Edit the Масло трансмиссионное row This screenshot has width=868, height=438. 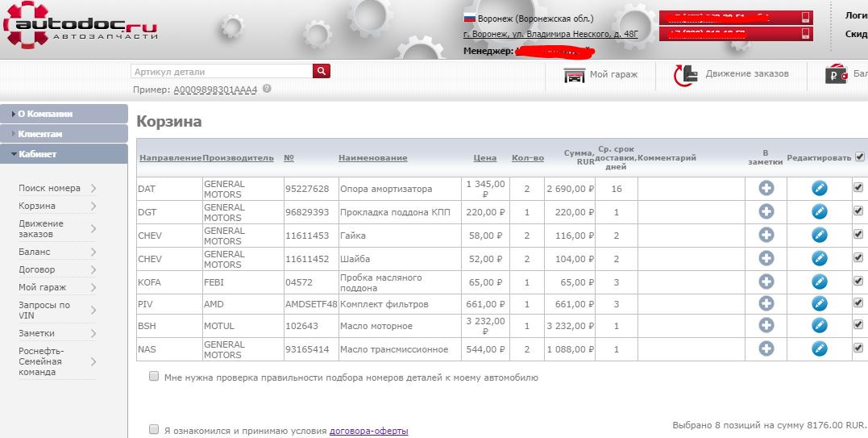point(820,348)
